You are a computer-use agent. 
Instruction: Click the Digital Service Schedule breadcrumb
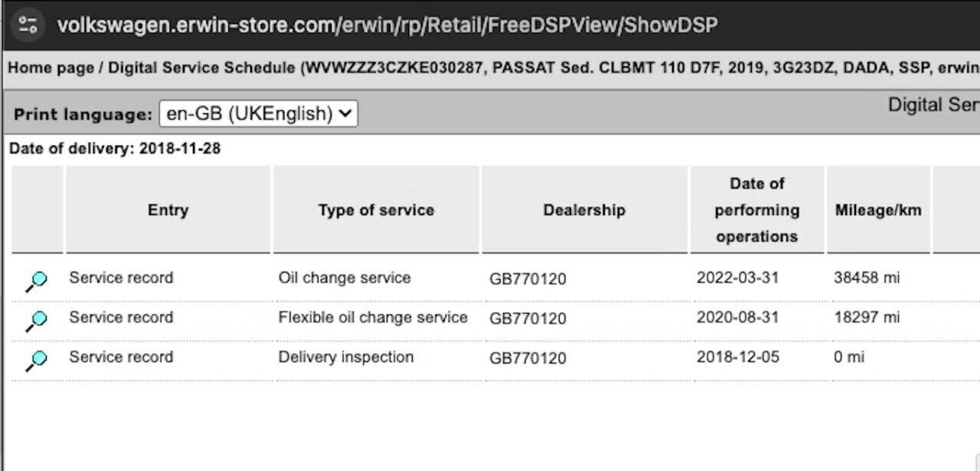point(201,67)
